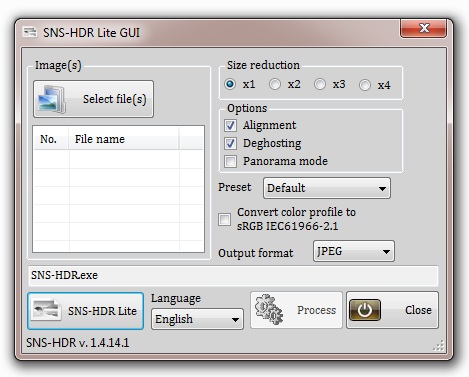Uncheck the Alignment option
469x377 pixels.
click(230, 125)
